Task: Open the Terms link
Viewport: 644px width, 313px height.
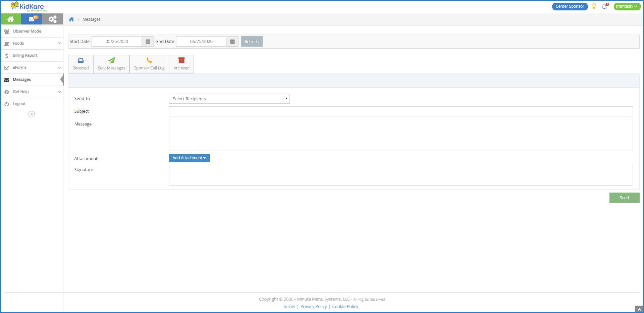Action: [x=289, y=306]
